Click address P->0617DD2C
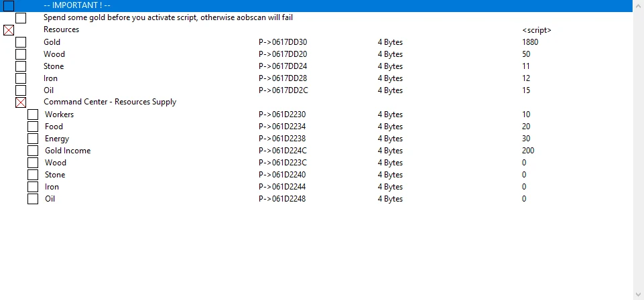The image size is (644, 300). pos(283,90)
